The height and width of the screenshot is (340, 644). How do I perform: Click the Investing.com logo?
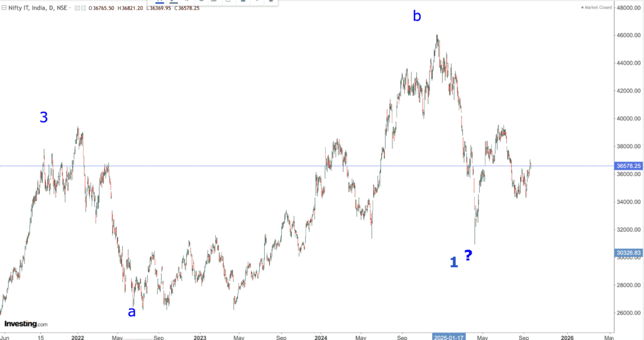click(26, 324)
